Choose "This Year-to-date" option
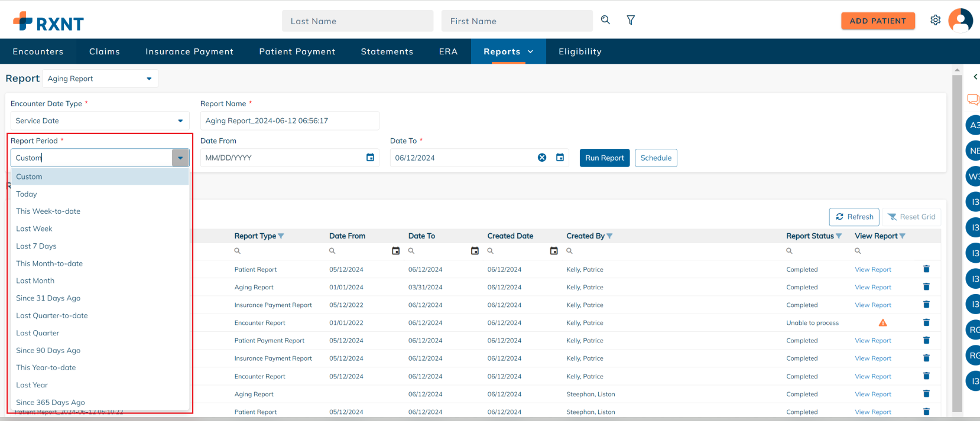Screen dimensions: 980x421 tap(46, 368)
